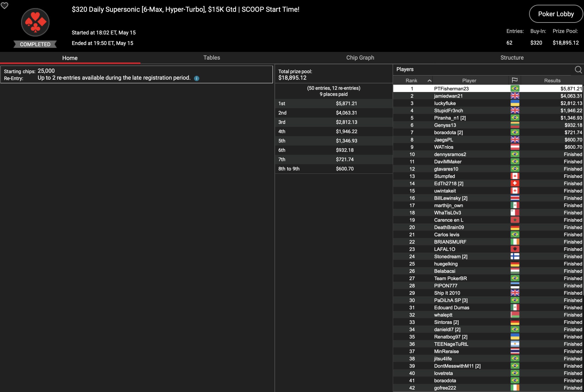This screenshot has height=392, width=584.
Task: Sort by the Results column header
Action: (x=552, y=80)
